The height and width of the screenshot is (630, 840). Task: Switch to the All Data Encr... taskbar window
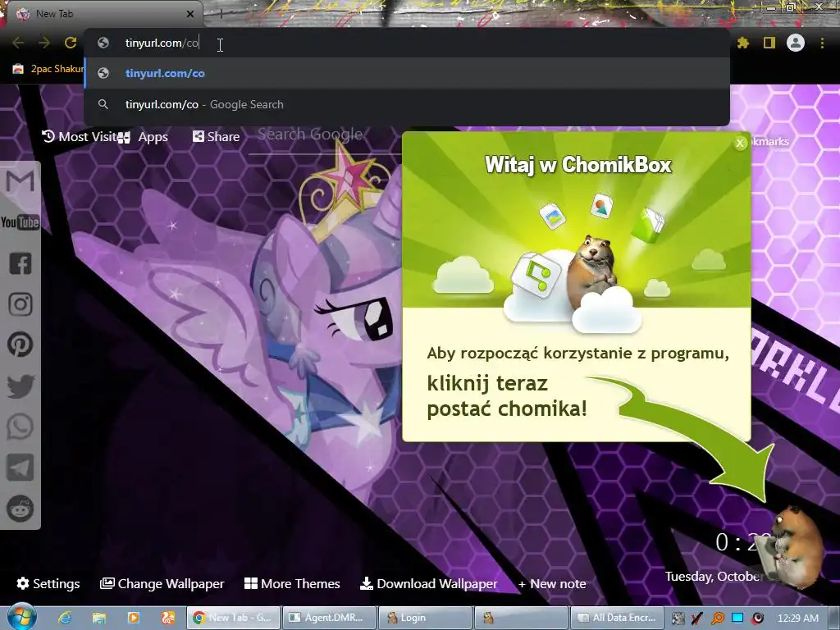pyautogui.click(x=617, y=618)
